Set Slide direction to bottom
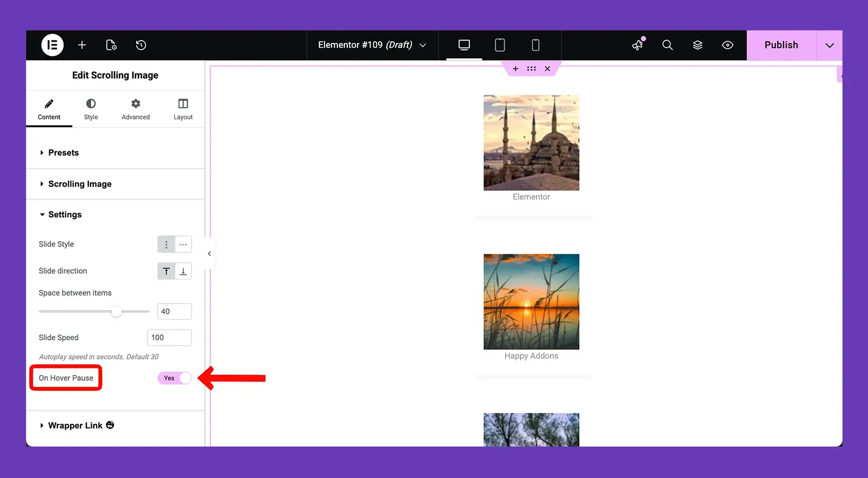Image resolution: width=868 pixels, height=478 pixels. pos(183,271)
